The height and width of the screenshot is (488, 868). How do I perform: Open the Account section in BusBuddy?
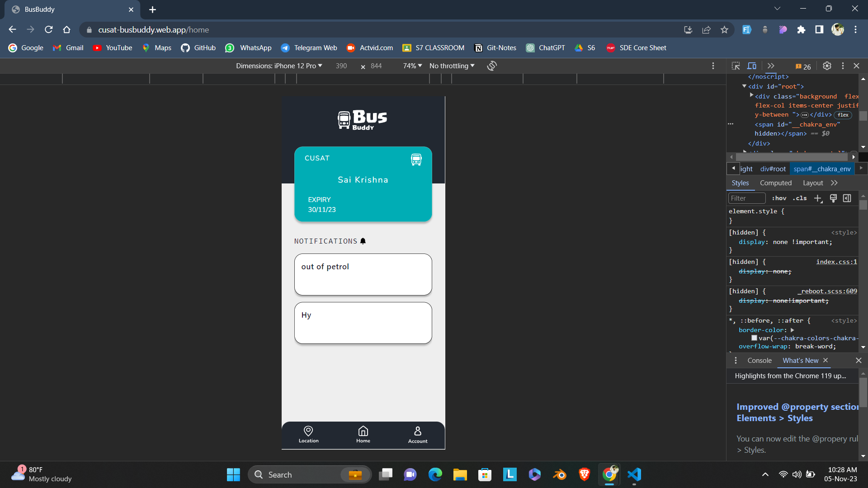pyautogui.click(x=417, y=435)
